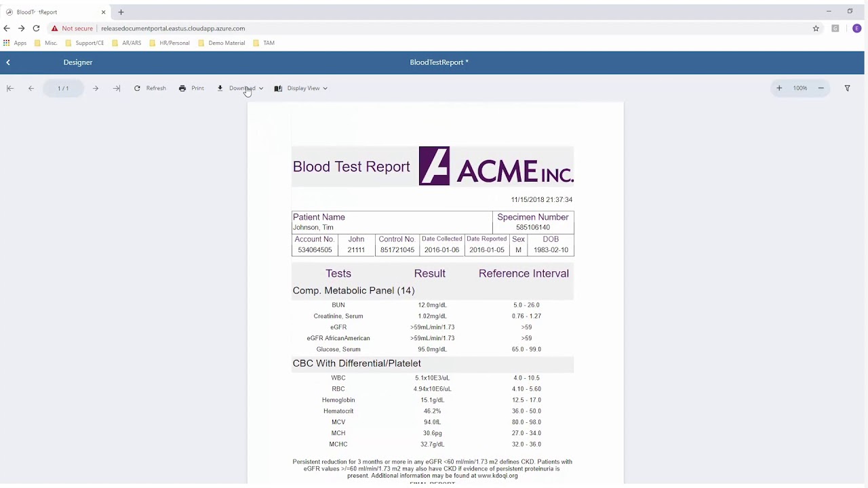Click the eGFR AfricanAmerican row label
The height and width of the screenshot is (488, 868).
pyautogui.click(x=338, y=338)
